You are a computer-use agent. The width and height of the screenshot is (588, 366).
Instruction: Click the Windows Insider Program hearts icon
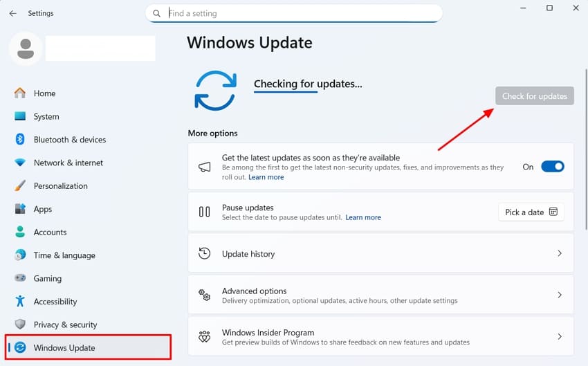coord(204,337)
